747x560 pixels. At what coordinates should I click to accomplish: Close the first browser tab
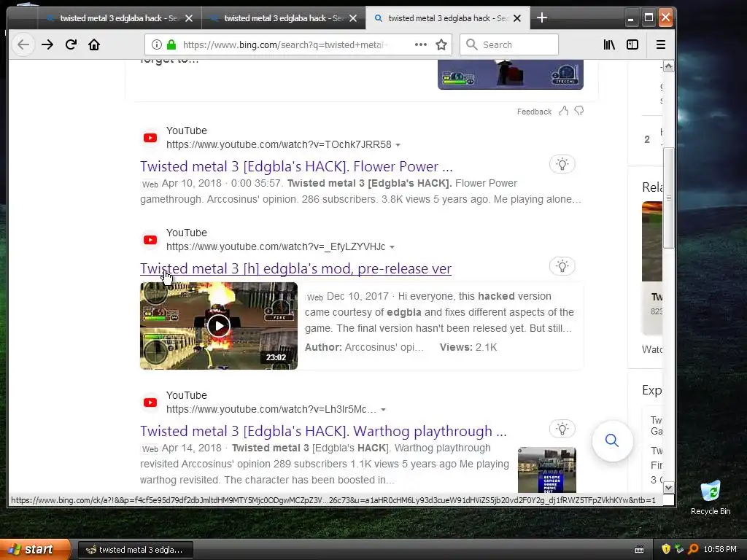coord(189,18)
